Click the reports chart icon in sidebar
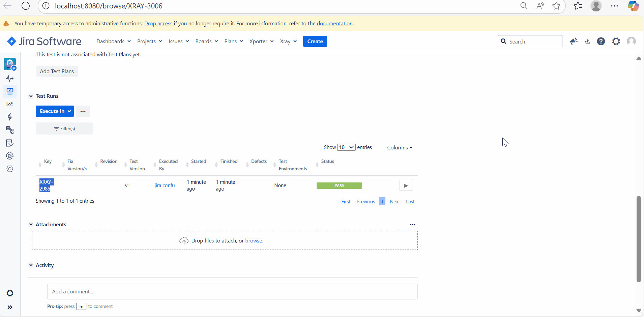 (10, 104)
